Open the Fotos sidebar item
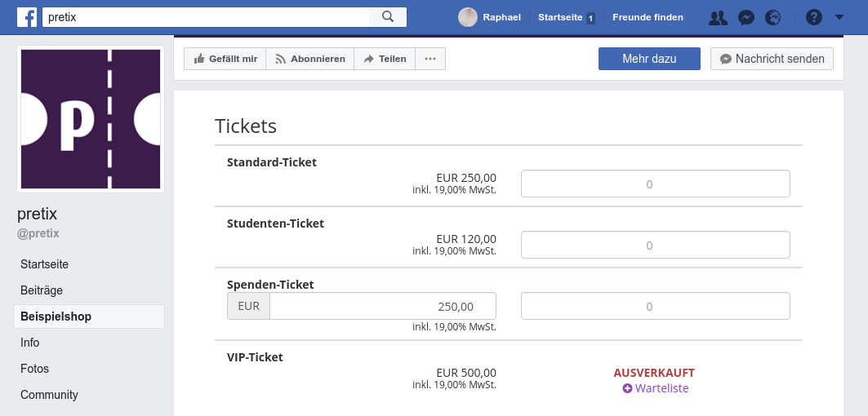Image resolution: width=868 pixels, height=416 pixels. pyautogui.click(x=35, y=369)
